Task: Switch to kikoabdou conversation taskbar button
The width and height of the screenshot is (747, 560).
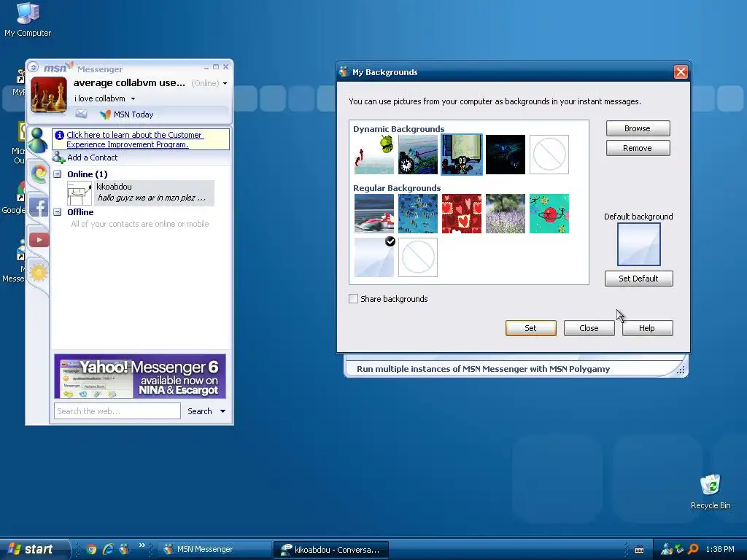Action: (x=331, y=550)
